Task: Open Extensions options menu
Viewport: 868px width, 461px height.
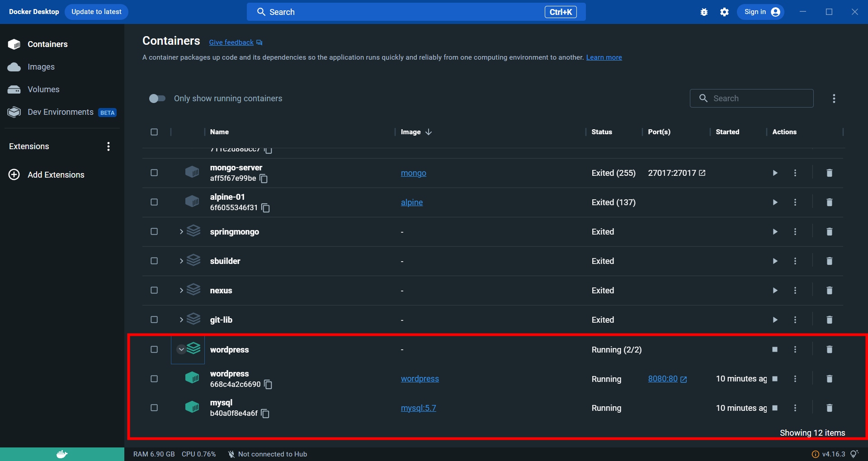Action: point(108,146)
